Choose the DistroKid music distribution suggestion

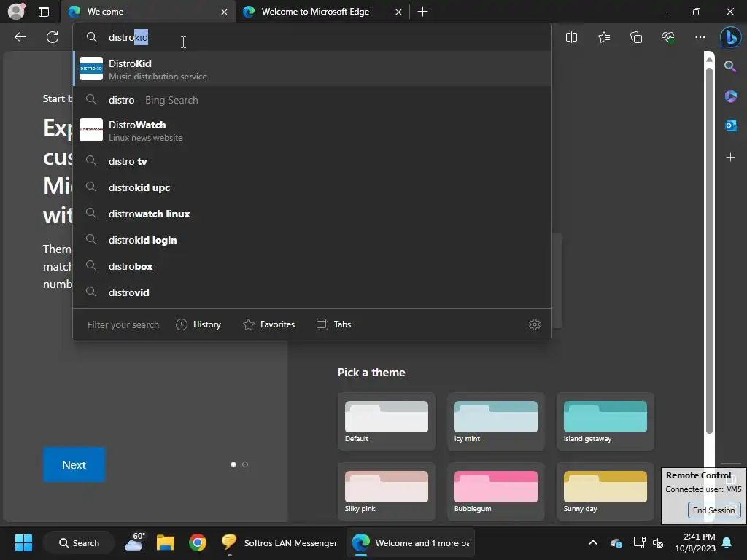coord(312,69)
